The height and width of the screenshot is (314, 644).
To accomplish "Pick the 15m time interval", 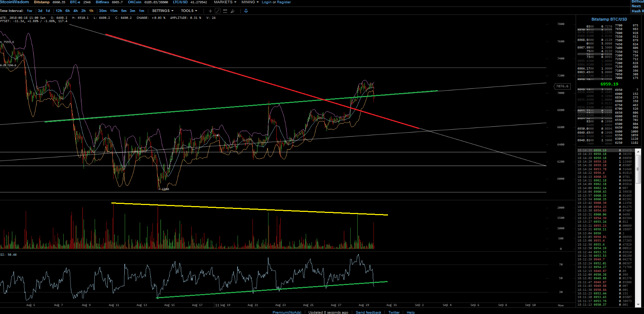I will 114,11.
